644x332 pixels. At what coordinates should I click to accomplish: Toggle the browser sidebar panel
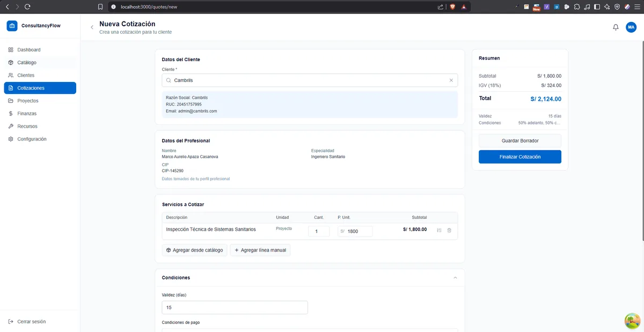597,6
